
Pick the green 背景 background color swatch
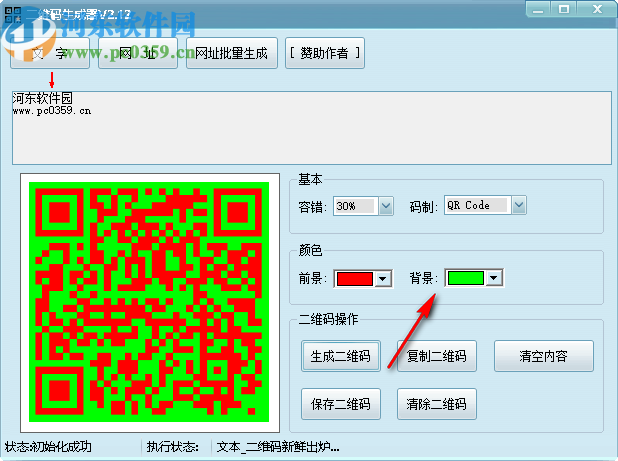pos(466,278)
